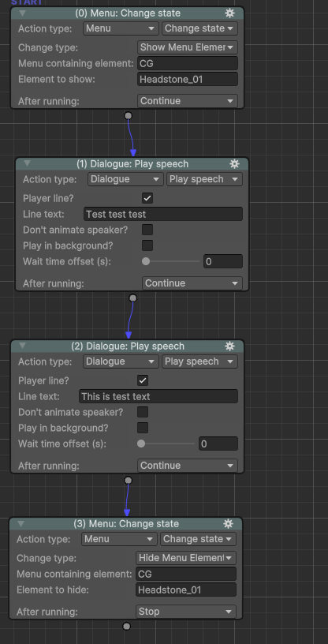
Task: Open gear settings for action (2) Dialogue
Action: tap(230, 346)
